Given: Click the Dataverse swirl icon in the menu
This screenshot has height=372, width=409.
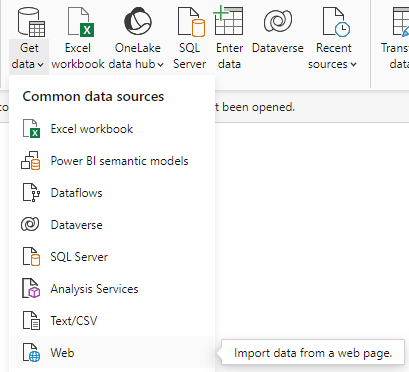Looking at the screenshot, I should coord(30,224).
